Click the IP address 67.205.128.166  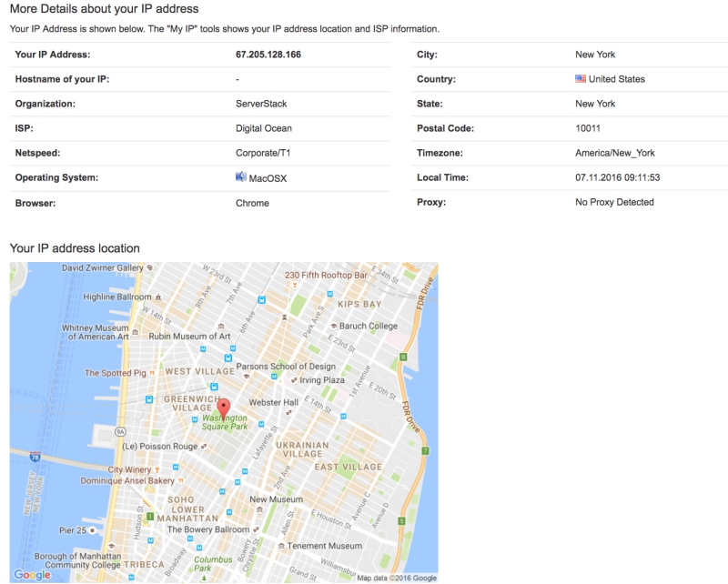pyautogui.click(x=268, y=55)
